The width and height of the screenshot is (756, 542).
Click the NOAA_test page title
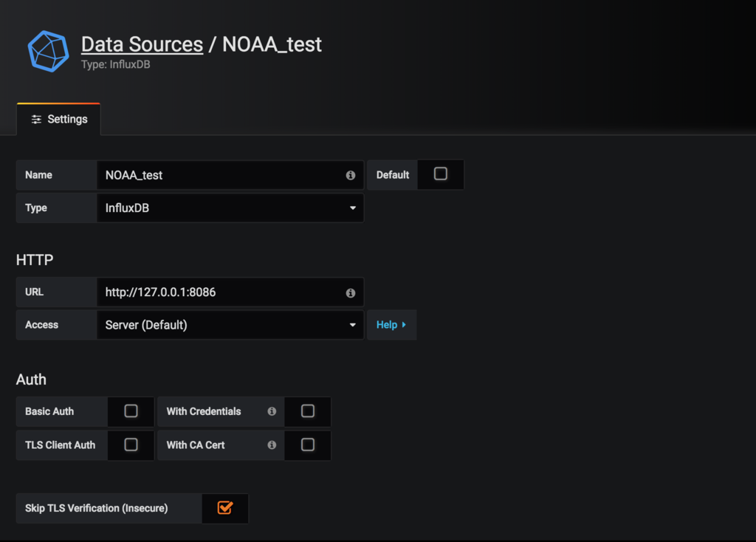pyautogui.click(x=272, y=44)
